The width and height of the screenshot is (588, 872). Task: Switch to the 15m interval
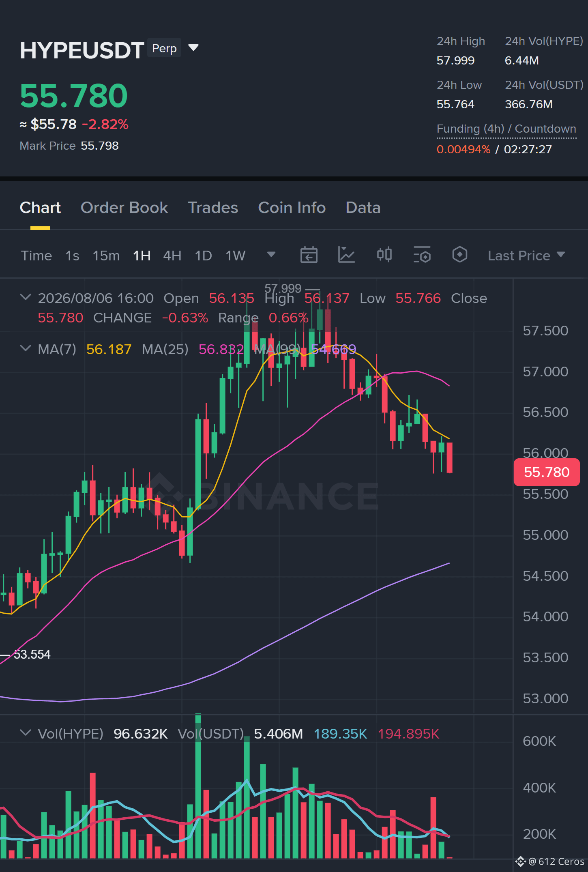click(x=106, y=256)
